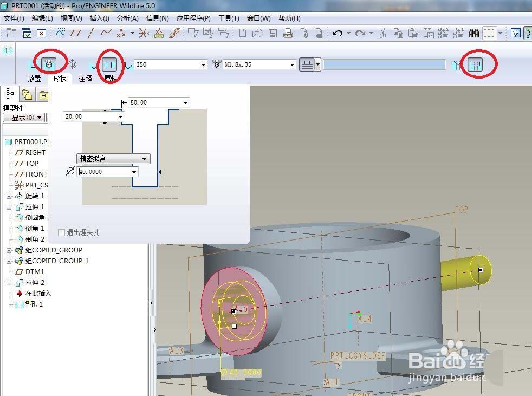Click the cut scissors icon

382,33
